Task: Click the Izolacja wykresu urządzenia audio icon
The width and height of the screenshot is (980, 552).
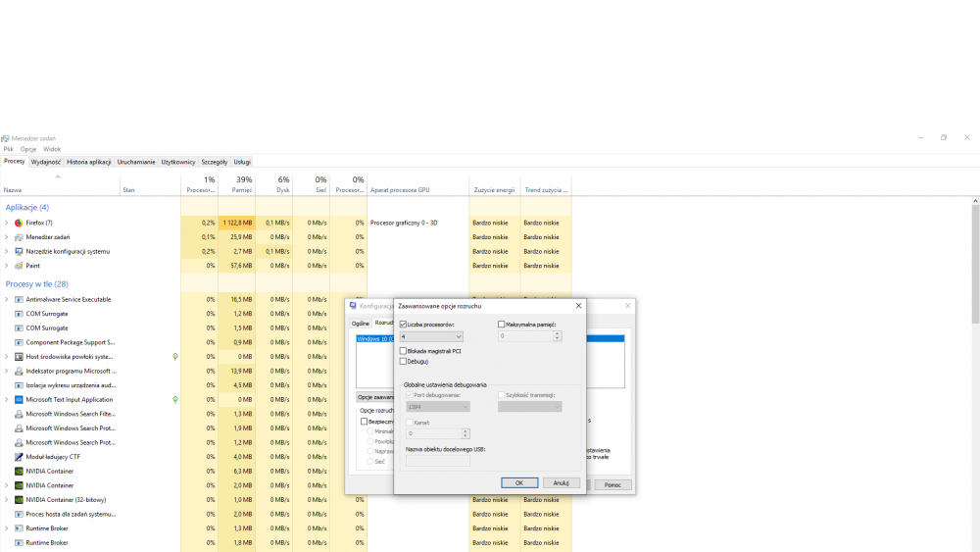Action: click(19, 385)
